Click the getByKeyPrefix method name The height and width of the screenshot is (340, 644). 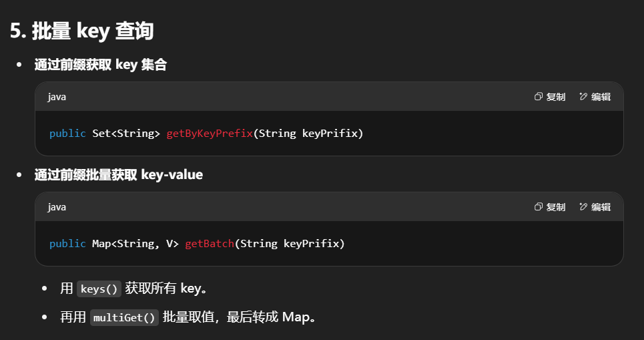(x=210, y=134)
